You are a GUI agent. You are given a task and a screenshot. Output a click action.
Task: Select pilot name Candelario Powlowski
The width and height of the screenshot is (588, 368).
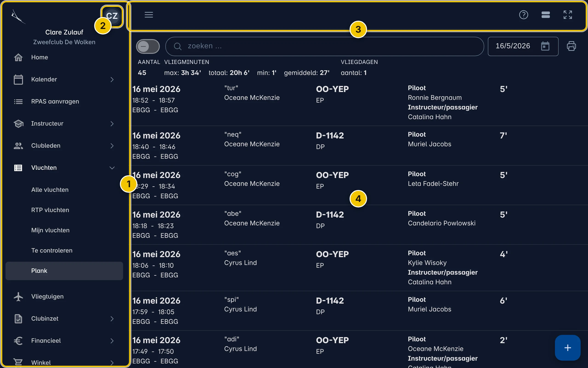(441, 223)
